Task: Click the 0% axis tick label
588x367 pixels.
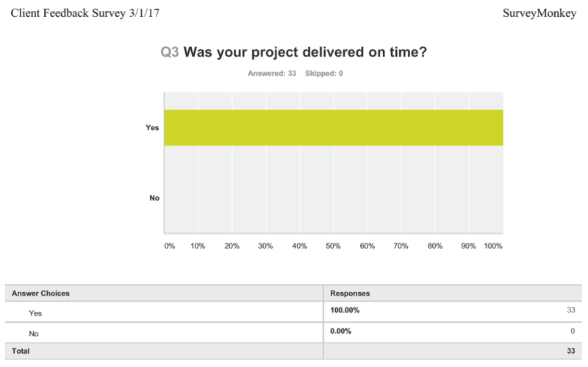Action: [x=170, y=246]
